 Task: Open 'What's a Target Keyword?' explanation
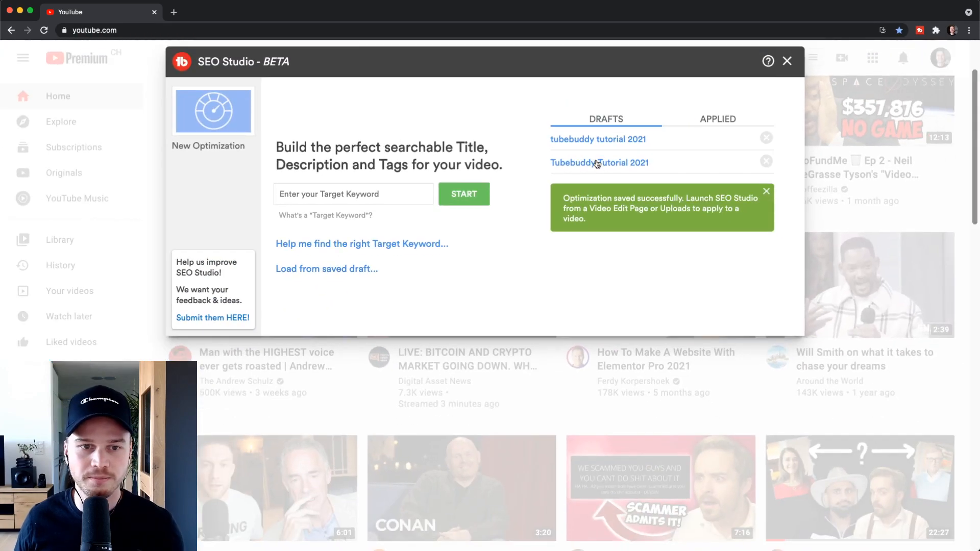(325, 215)
